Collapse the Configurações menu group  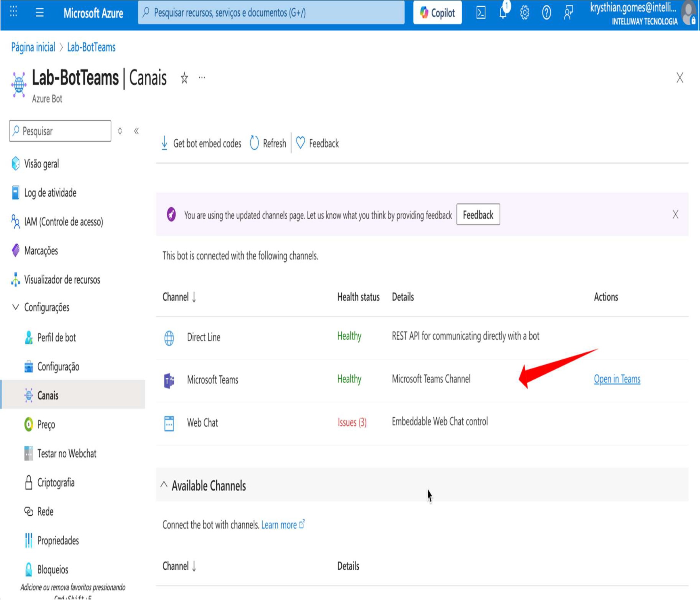tap(16, 307)
